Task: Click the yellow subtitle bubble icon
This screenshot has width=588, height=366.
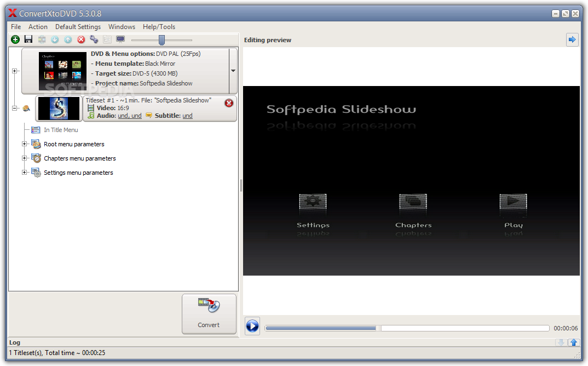Action: 149,116
